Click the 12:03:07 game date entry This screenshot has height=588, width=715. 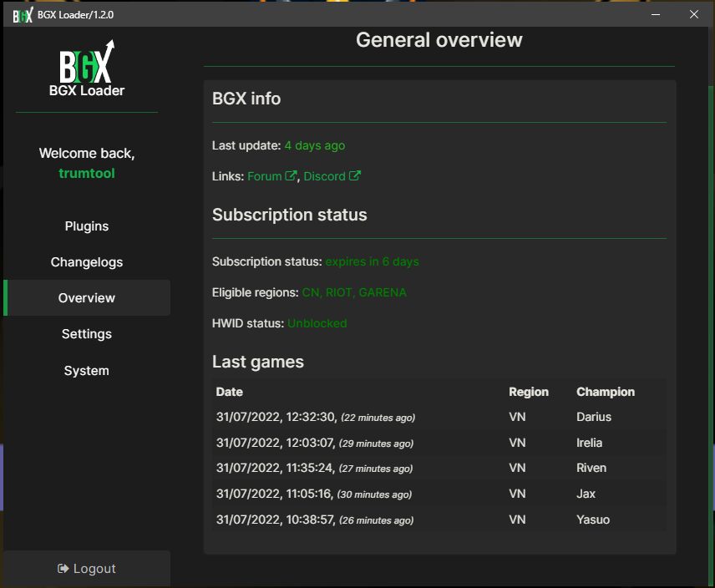[x=315, y=443]
